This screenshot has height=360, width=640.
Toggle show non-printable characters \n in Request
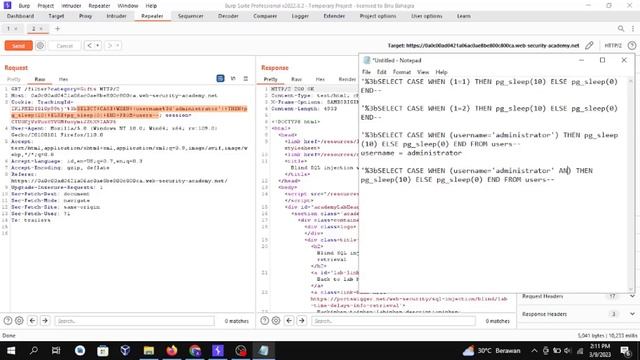[233, 78]
